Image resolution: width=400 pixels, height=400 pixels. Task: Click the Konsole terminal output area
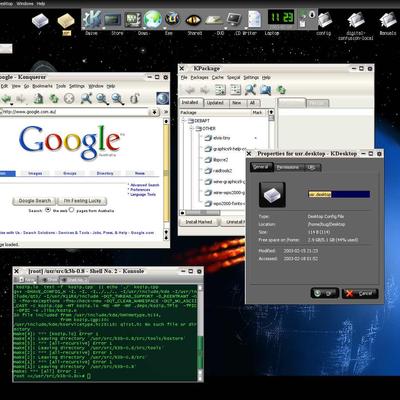point(105,332)
